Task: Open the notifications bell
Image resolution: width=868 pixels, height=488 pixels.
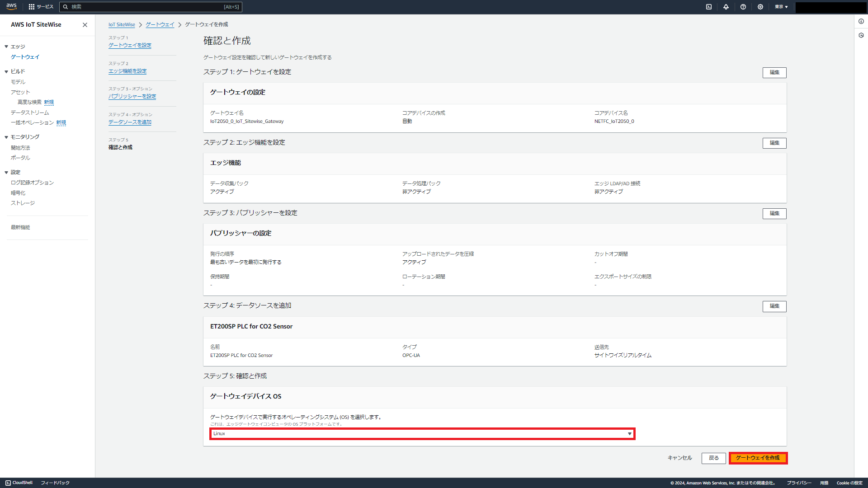Action: coord(726,7)
